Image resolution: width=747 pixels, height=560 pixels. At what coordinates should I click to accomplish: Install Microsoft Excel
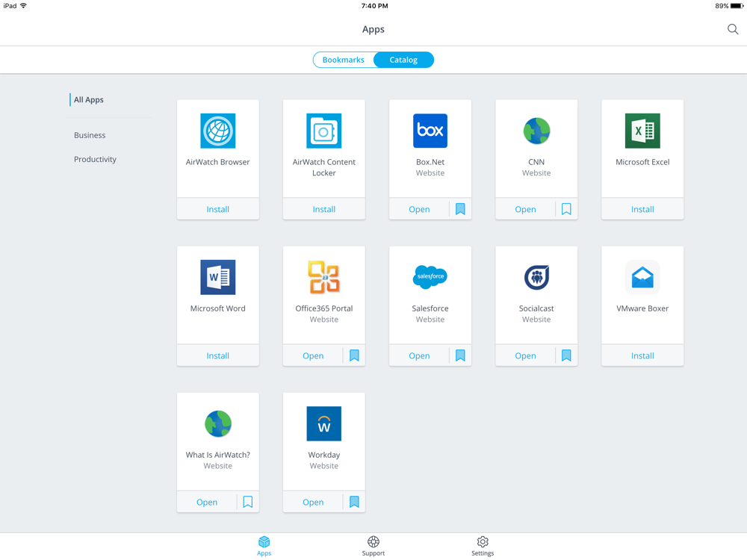(642, 209)
